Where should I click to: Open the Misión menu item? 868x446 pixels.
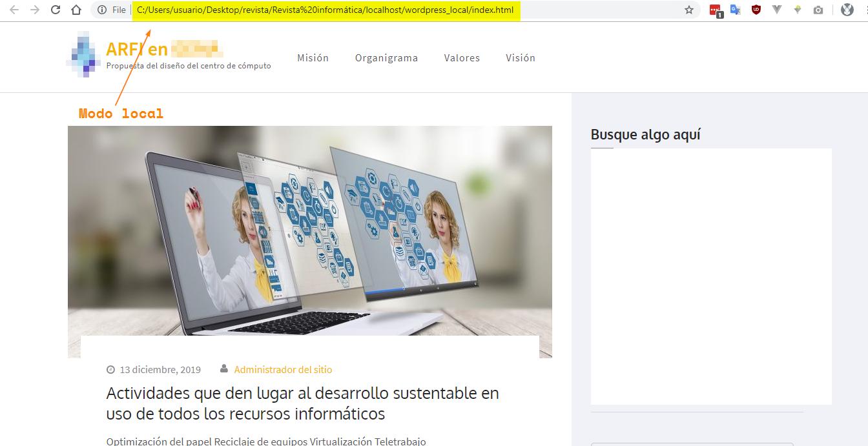(x=313, y=58)
